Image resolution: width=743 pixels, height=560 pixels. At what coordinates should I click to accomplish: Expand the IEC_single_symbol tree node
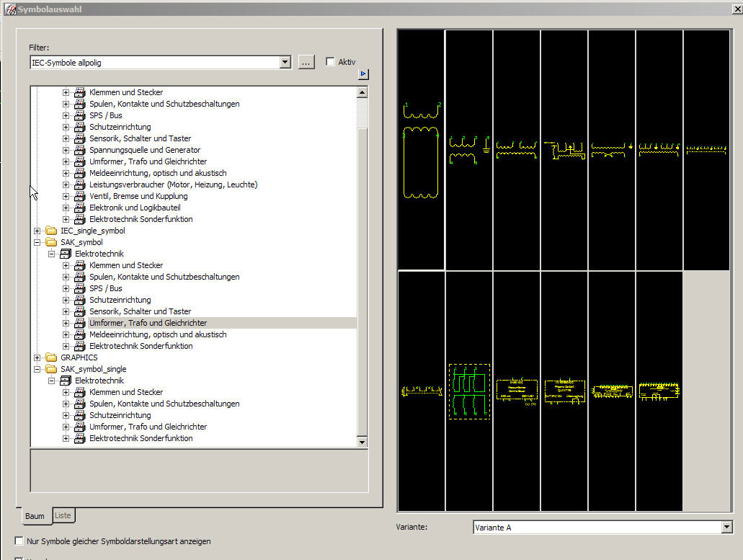[x=37, y=231]
